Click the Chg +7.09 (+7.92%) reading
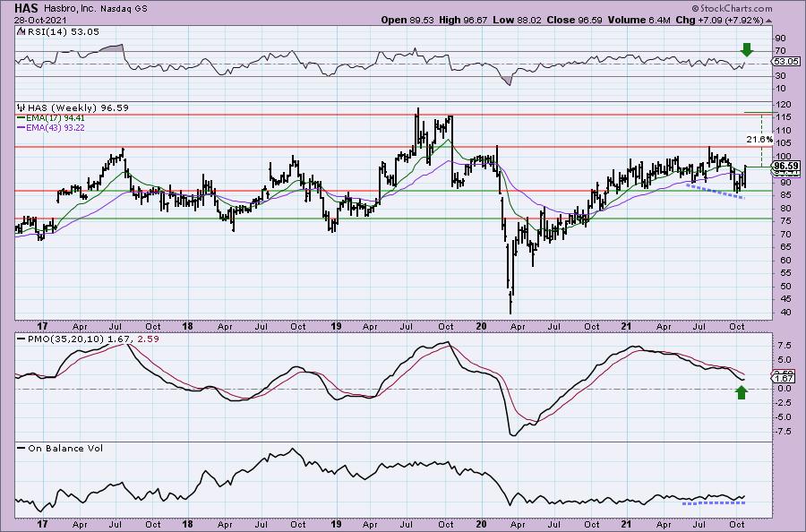 click(720, 20)
